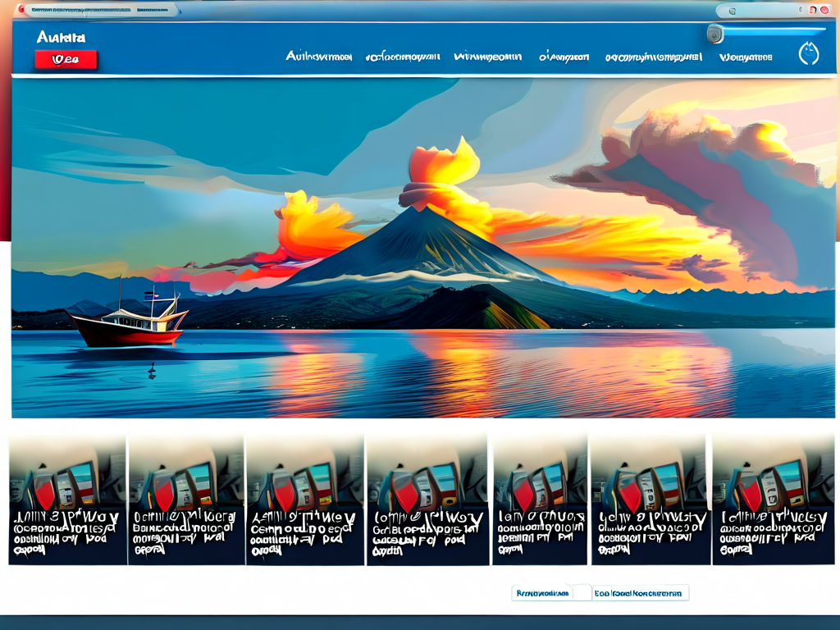
Task: Open the last navigation menu item
Action: coord(746,57)
